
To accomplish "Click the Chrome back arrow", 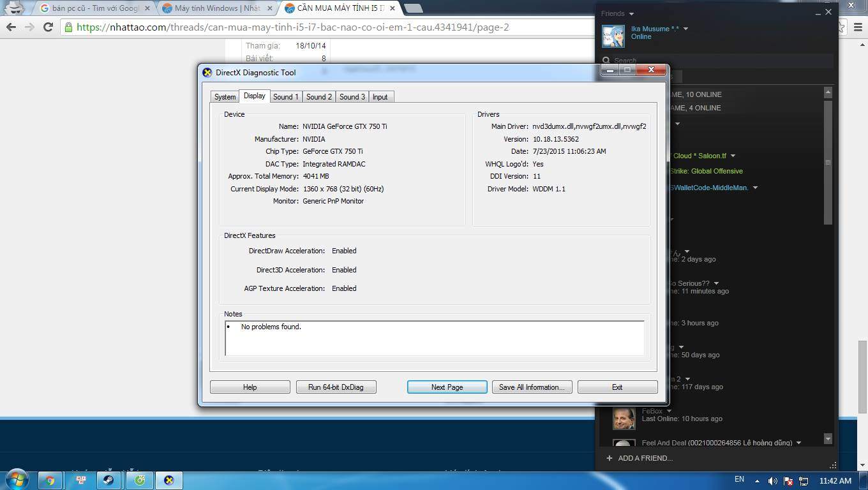I will (x=11, y=27).
